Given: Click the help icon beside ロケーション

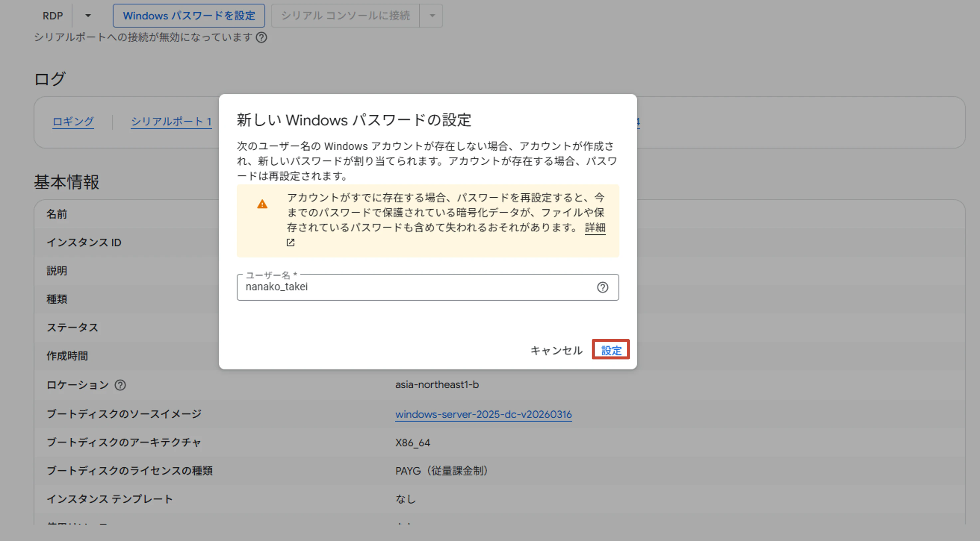Looking at the screenshot, I should [120, 385].
